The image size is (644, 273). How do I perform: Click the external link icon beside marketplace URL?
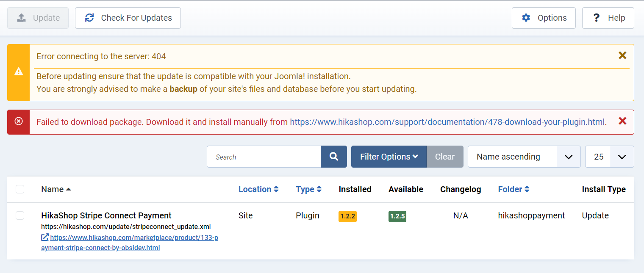click(44, 237)
